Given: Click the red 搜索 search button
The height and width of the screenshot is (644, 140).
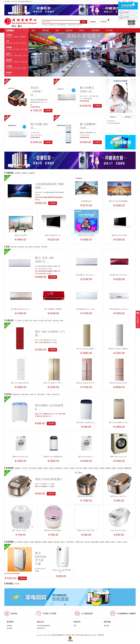Looking at the screenshot, I should (83, 22).
